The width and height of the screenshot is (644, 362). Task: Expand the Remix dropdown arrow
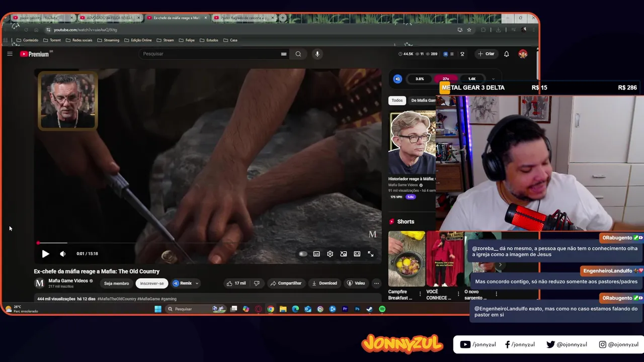coord(197,284)
